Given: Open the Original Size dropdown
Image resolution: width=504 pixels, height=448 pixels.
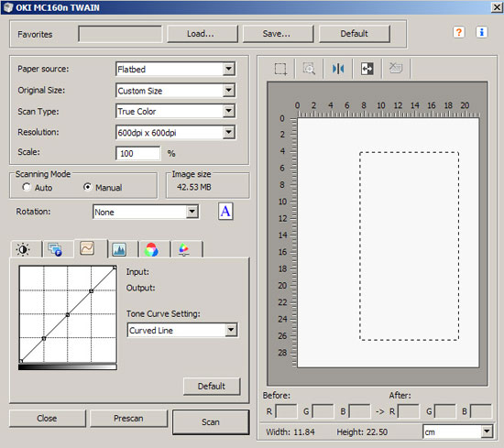Looking at the screenshot, I should [x=228, y=91].
